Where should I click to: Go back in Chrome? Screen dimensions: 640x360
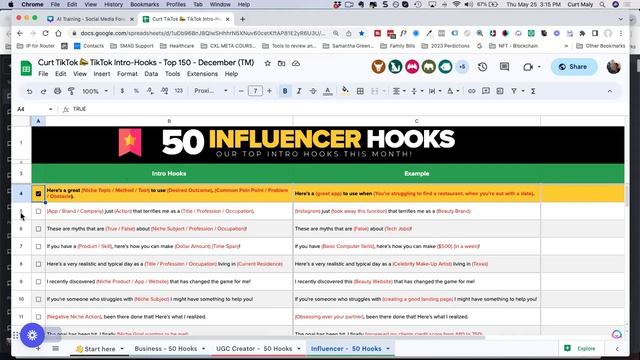point(20,33)
